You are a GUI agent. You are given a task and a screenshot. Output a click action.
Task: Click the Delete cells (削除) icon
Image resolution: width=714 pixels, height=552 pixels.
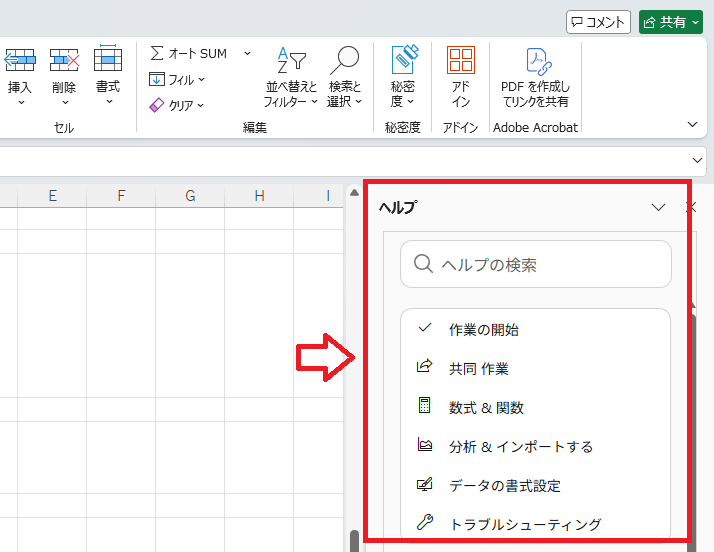point(64,60)
